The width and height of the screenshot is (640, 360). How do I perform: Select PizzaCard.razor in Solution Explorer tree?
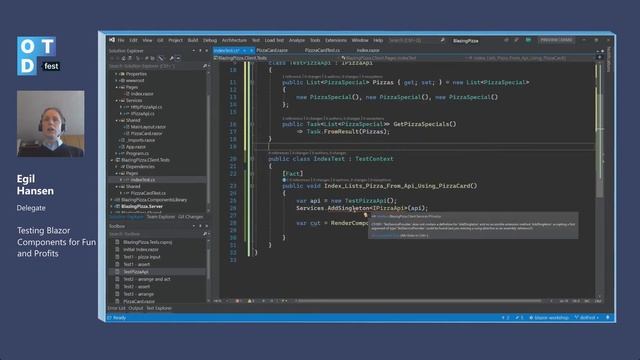point(147,133)
